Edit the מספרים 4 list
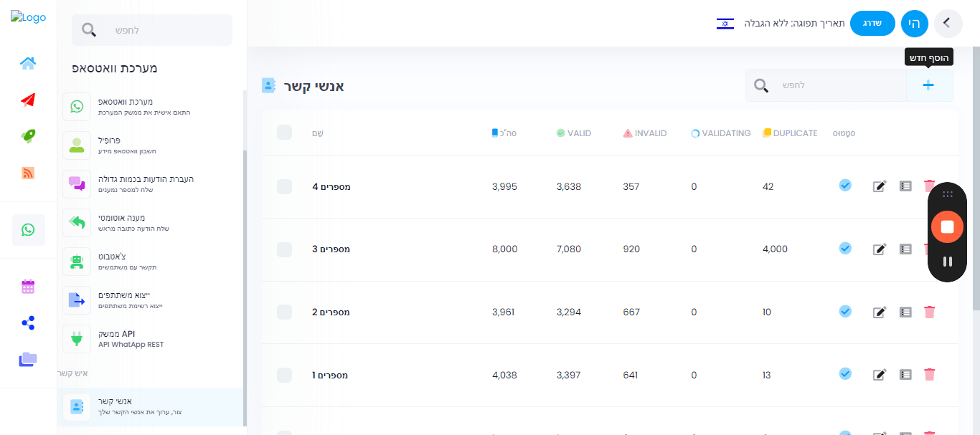Viewport: 980px width, 435px height. pos(880,186)
